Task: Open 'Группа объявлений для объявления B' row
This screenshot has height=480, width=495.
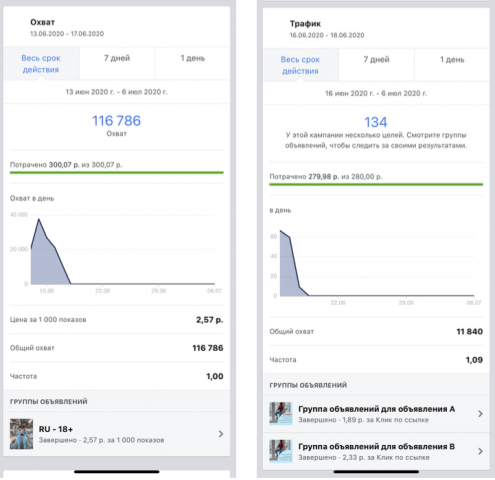Action: pos(376,451)
